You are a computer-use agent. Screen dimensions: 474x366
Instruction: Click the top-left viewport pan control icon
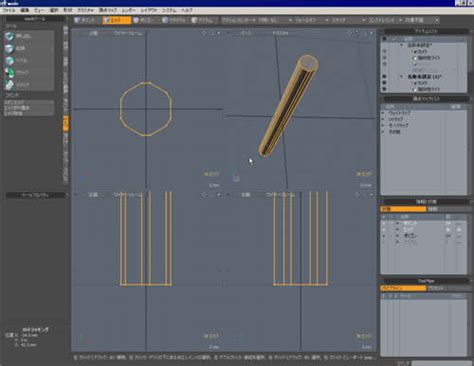[204, 33]
